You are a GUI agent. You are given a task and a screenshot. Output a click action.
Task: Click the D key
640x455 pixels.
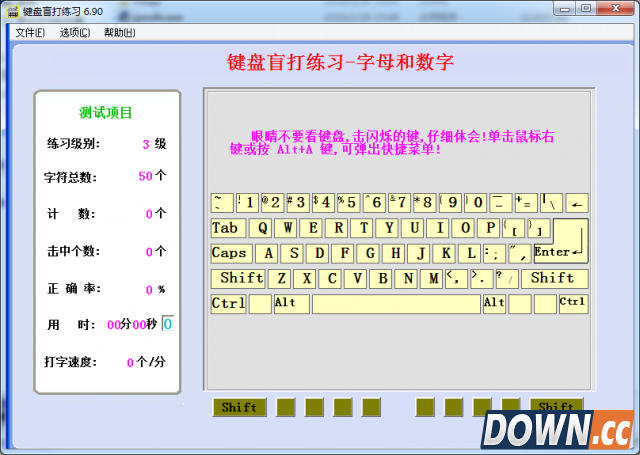click(317, 253)
